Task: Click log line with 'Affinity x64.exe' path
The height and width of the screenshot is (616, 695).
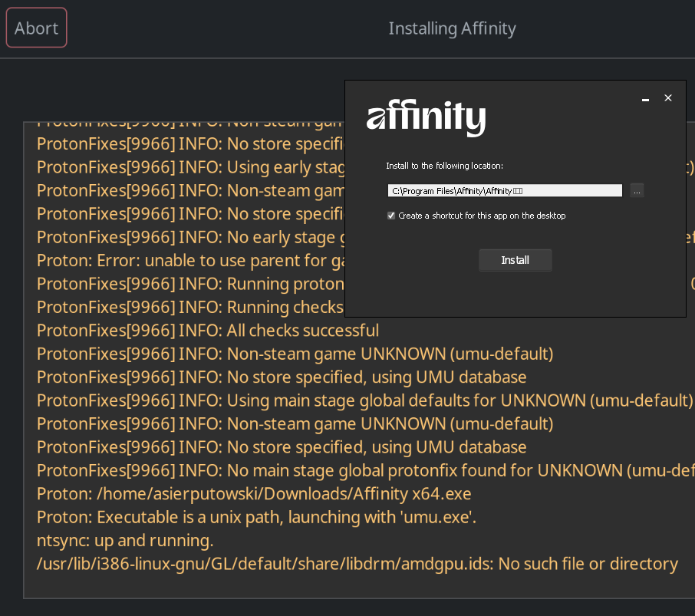Action: (254, 494)
